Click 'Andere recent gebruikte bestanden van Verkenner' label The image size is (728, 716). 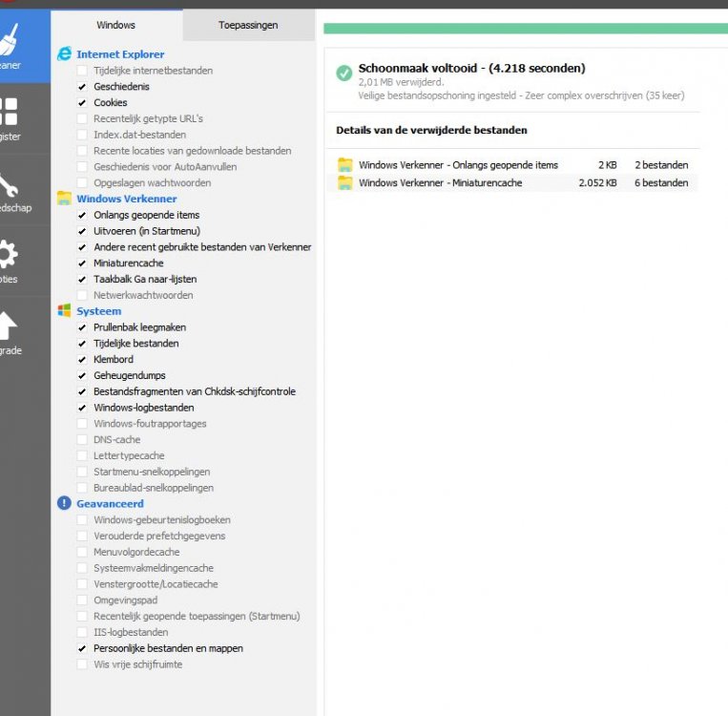[x=202, y=247]
